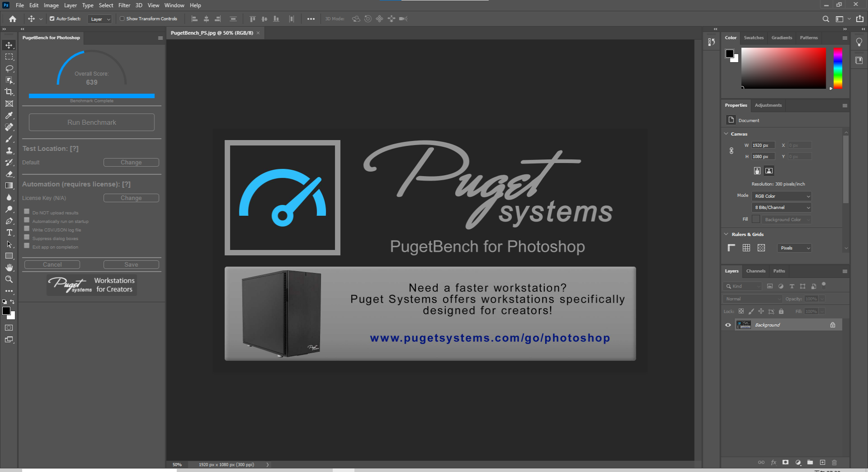Select the Brush tool
The image size is (868, 472).
point(9,139)
